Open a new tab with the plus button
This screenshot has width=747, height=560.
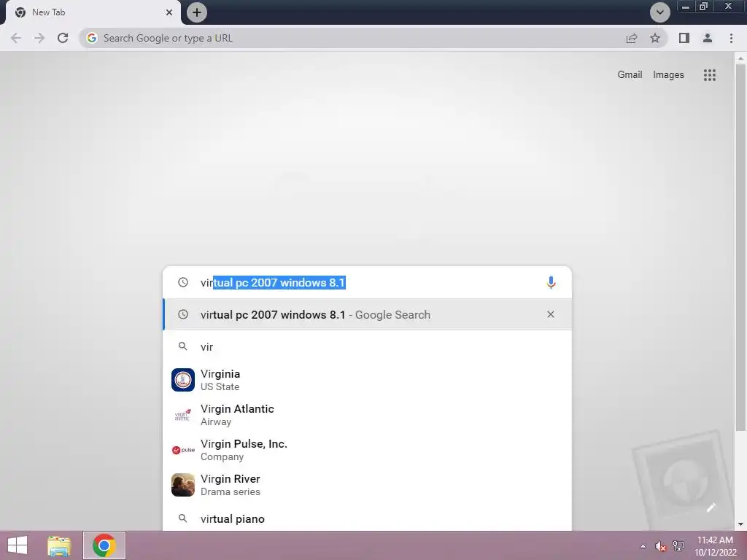tap(197, 12)
